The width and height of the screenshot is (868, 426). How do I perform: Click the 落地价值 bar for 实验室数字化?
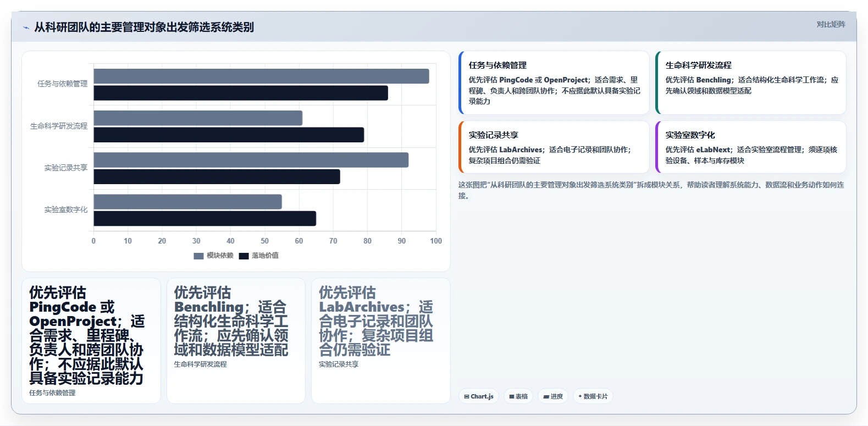tap(204, 218)
